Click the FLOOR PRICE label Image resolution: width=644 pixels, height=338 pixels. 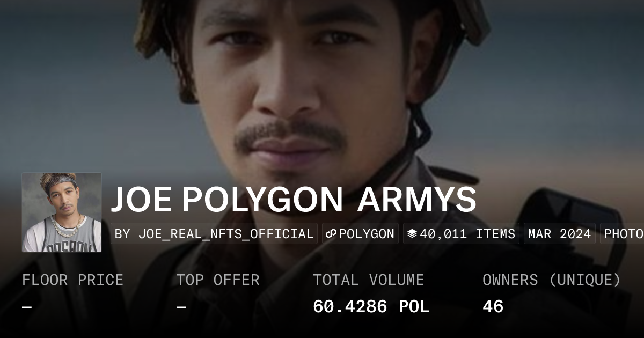[72, 280]
